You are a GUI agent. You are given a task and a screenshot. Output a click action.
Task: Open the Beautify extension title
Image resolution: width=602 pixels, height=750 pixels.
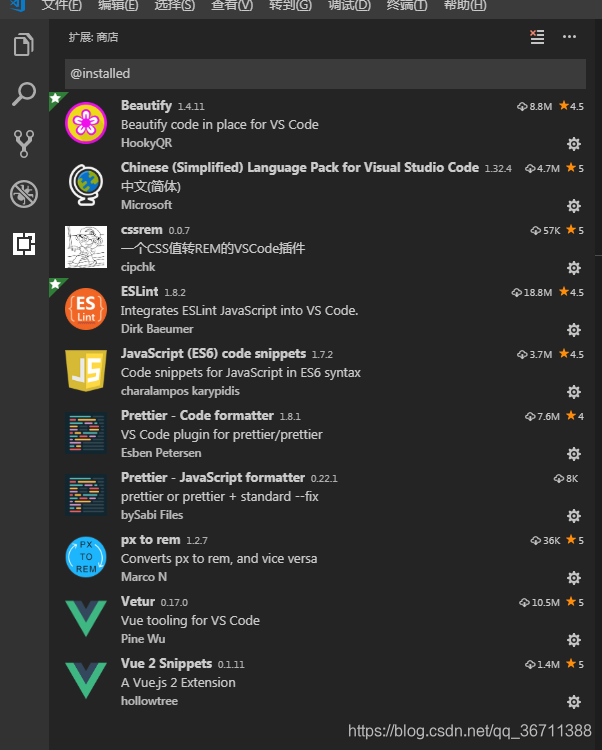tap(146, 105)
